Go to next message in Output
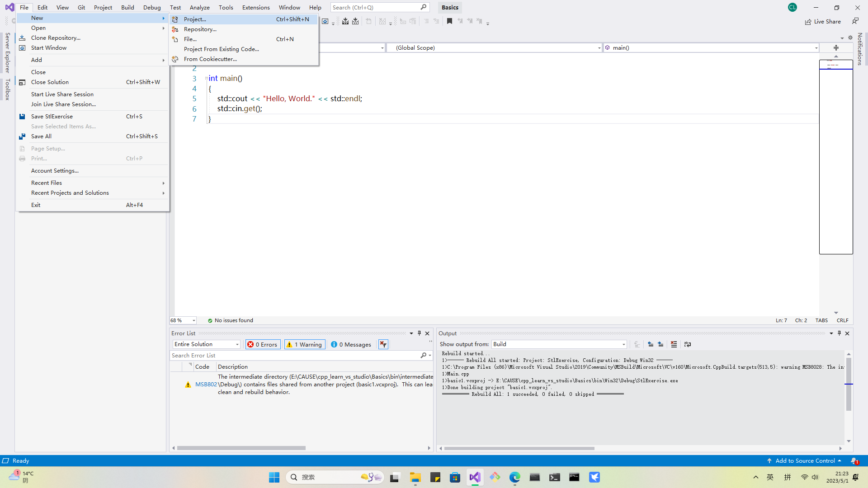868x488 pixels. click(x=660, y=344)
